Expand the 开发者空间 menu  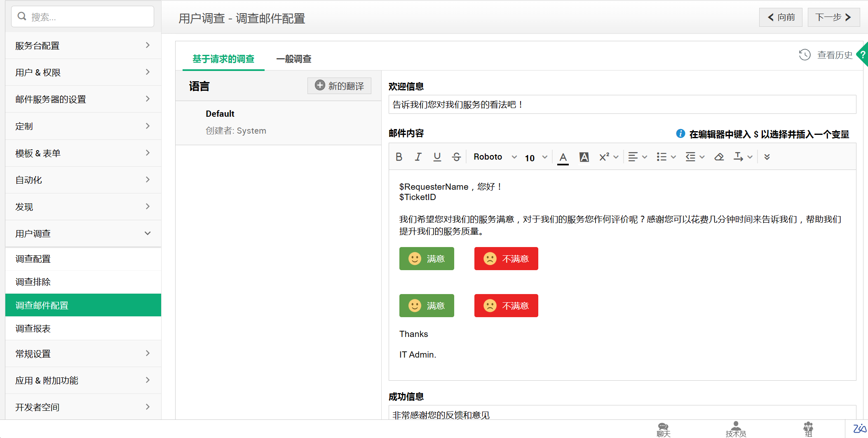tap(83, 407)
